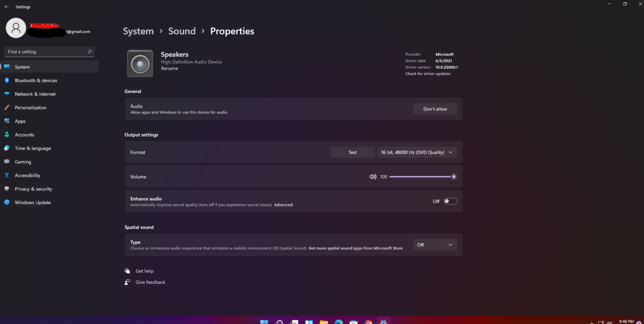This screenshot has width=644, height=324.
Task: Open Windows Update in the sidebar
Action: [x=32, y=203]
